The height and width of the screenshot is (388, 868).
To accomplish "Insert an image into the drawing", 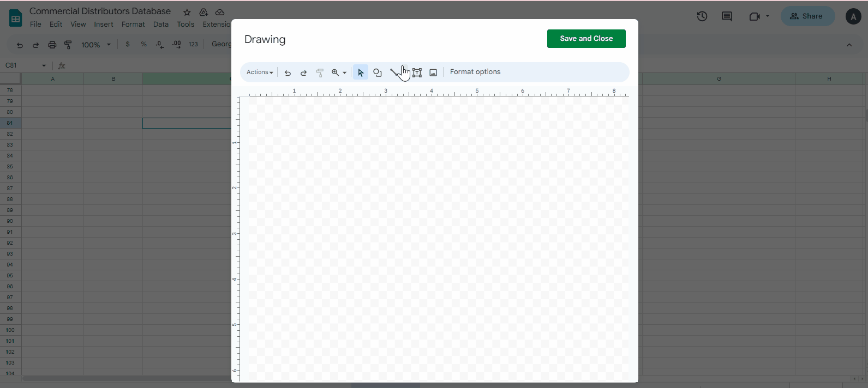I will [433, 72].
